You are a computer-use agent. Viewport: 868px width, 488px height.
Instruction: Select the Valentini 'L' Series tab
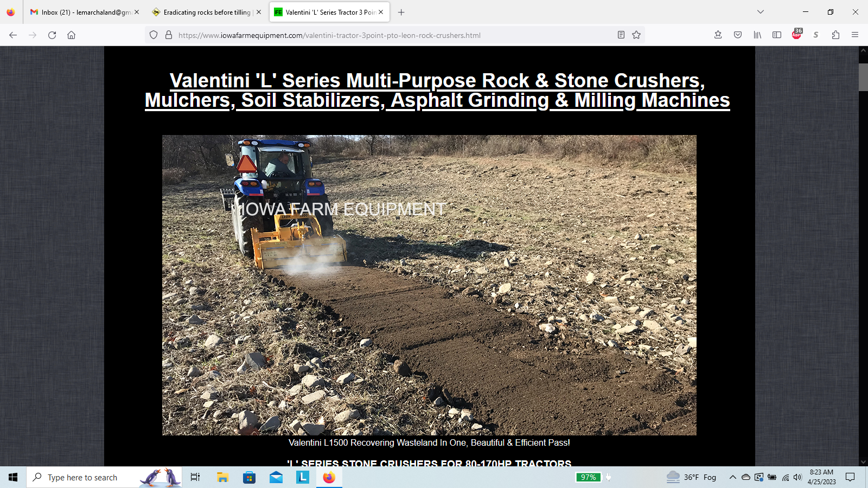coord(329,12)
